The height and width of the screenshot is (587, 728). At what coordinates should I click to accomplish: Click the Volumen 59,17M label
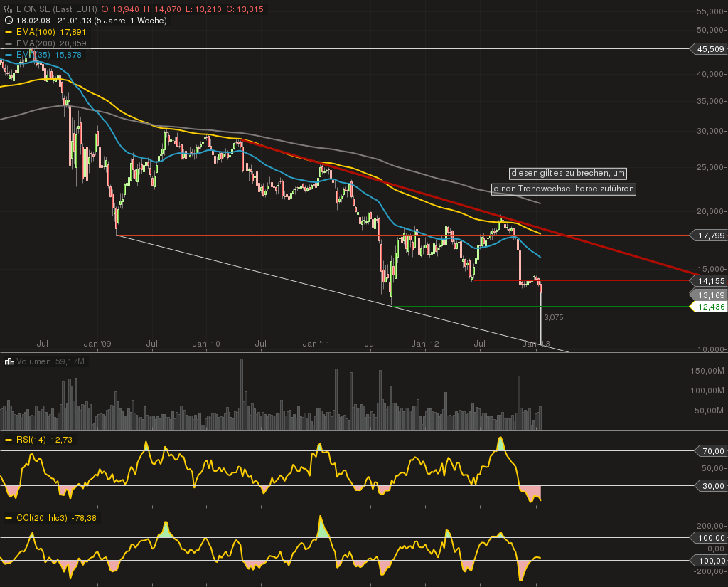pos(50,361)
